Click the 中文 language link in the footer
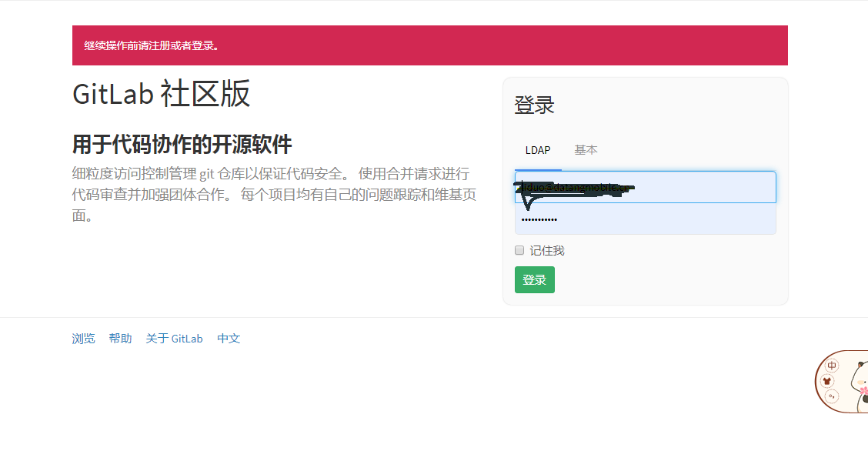 (x=229, y=339)
